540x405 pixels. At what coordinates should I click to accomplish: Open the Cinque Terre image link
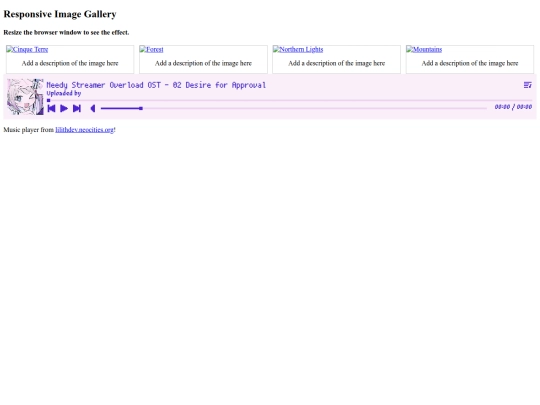pyautogui.click(x=27, y=49)
